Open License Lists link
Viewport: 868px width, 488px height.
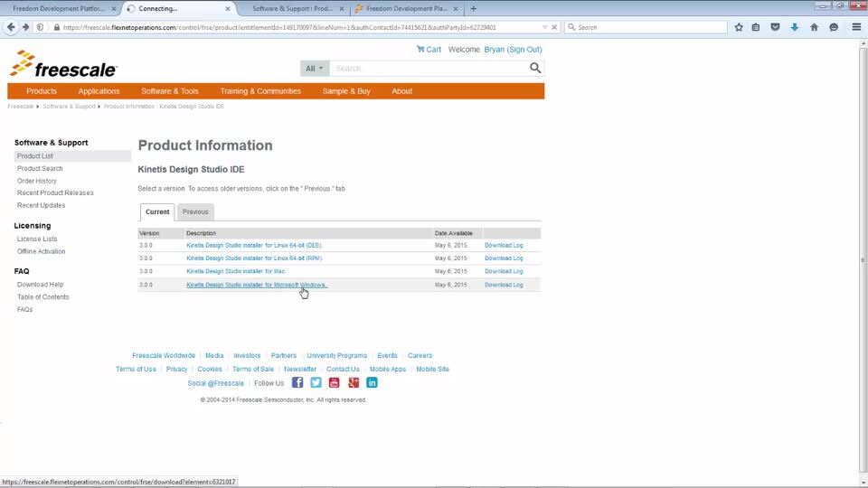[x=37, y=239]
